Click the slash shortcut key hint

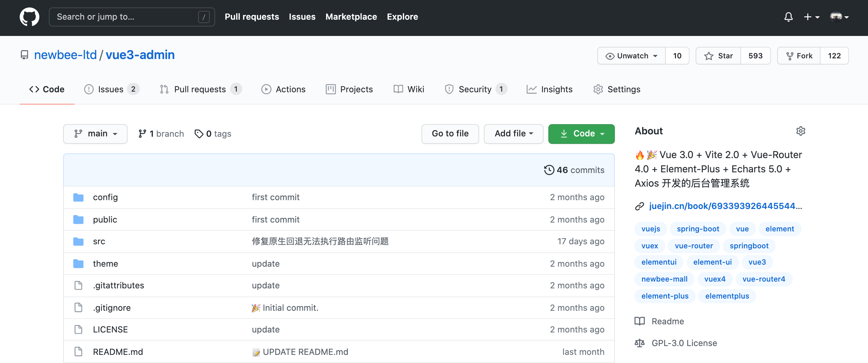(204, 17)
